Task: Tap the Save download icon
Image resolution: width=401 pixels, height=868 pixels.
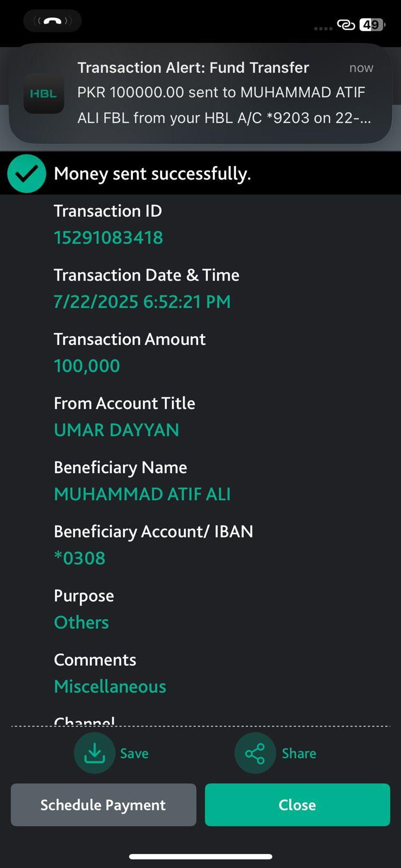Action: click(94, 753)
